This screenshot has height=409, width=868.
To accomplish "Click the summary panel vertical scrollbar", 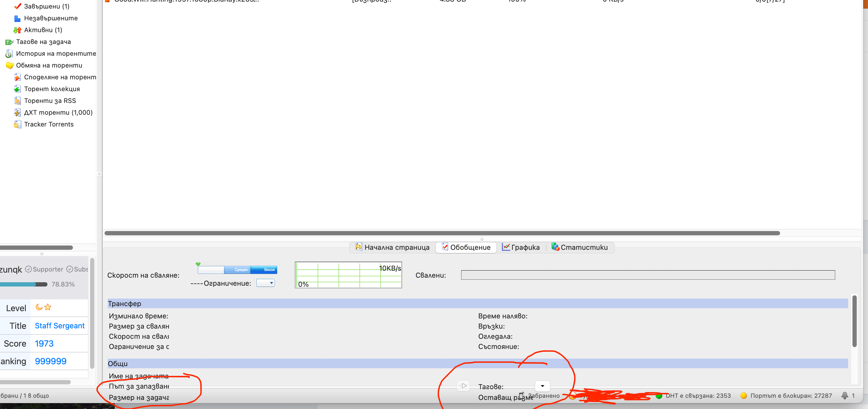I will (854, 321).
